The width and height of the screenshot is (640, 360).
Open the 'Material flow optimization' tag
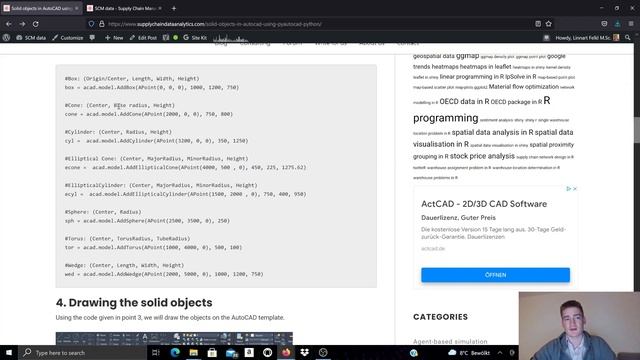(x=524, y=87)
